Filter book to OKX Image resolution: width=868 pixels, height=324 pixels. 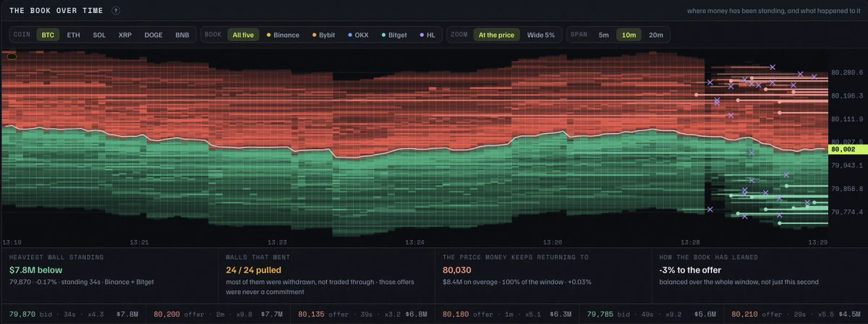click(x=359, y=35)
